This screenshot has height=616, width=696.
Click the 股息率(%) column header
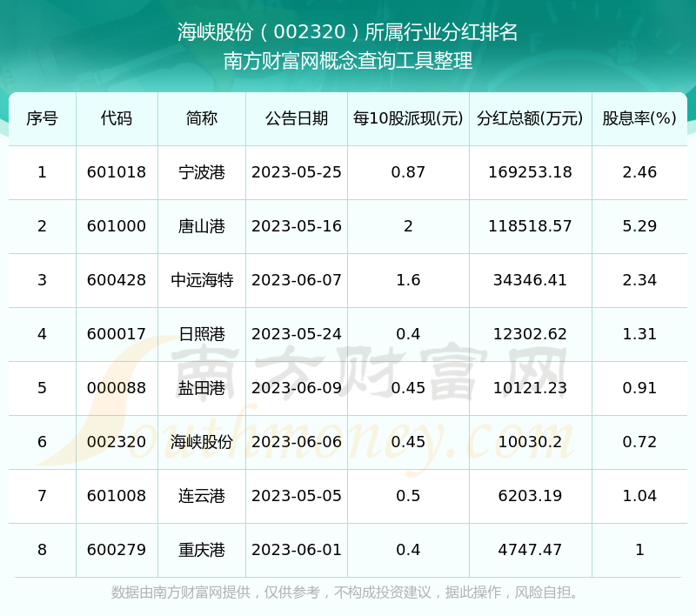(x=639, y=118)
